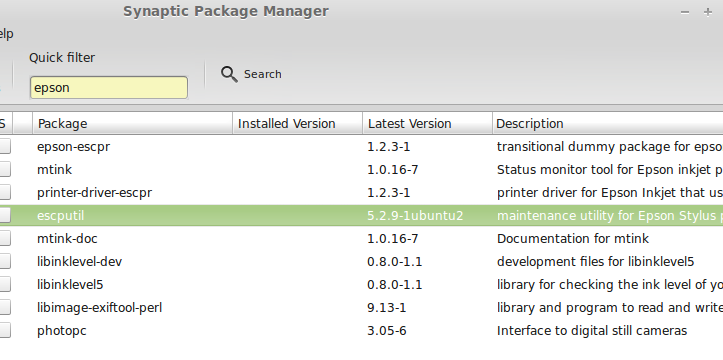Toggle the checkbox for photopc
Screen dimensions: 723x360
(5, 330)
